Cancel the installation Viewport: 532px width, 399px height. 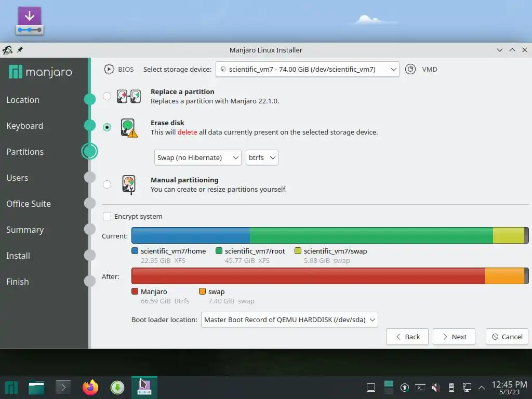507,337
